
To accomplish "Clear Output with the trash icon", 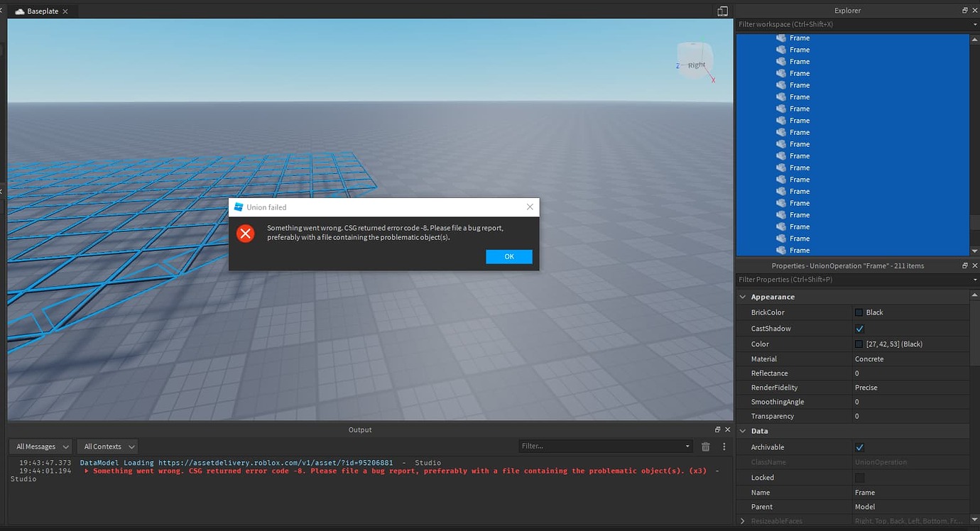I will [705, 447].
